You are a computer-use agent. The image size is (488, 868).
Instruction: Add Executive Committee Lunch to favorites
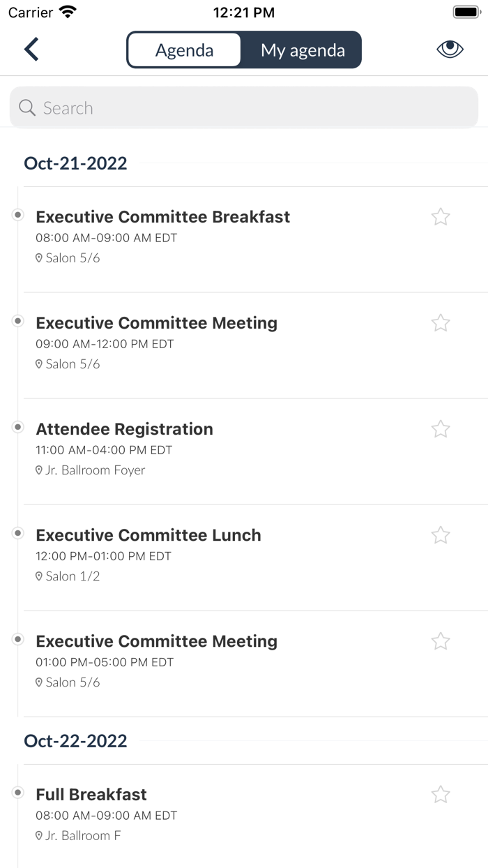coord(441,535)
